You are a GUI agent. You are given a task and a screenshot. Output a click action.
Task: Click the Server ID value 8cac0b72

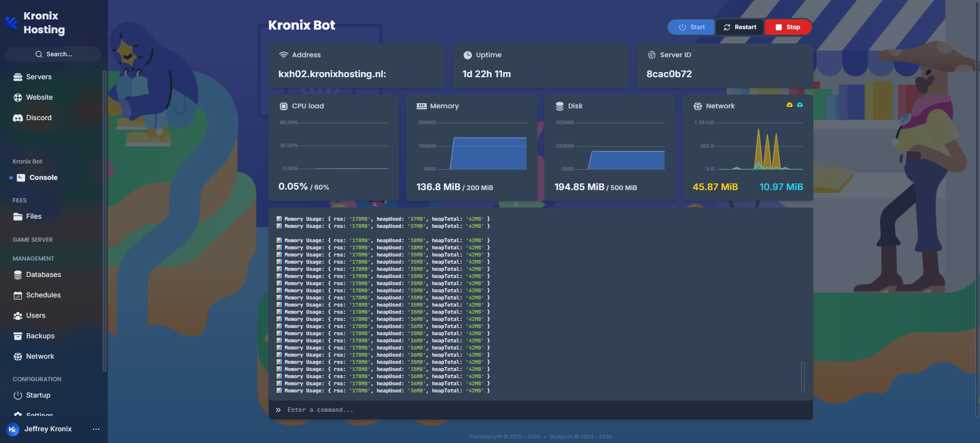[669, 74]
